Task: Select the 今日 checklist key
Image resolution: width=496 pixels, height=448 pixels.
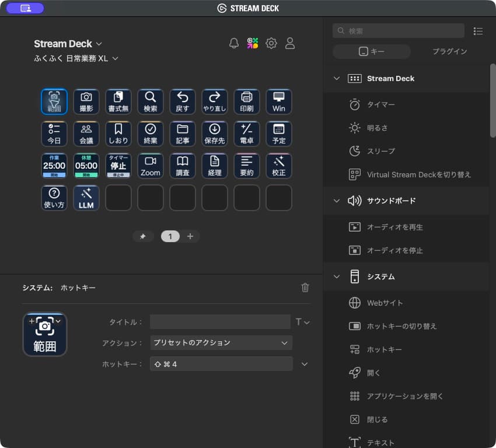Action: tap(54, 134)
